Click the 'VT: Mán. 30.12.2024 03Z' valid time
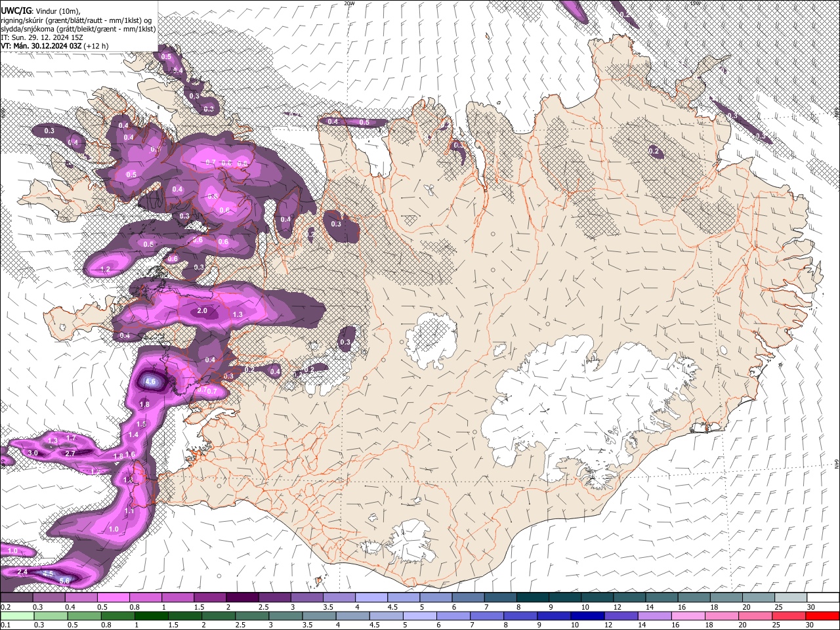840x630 pixels. (41, 46)
